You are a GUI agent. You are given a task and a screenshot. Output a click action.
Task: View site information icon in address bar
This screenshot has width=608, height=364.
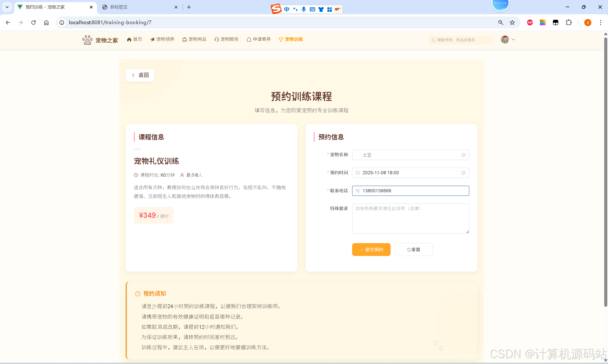tap(62, 23)
